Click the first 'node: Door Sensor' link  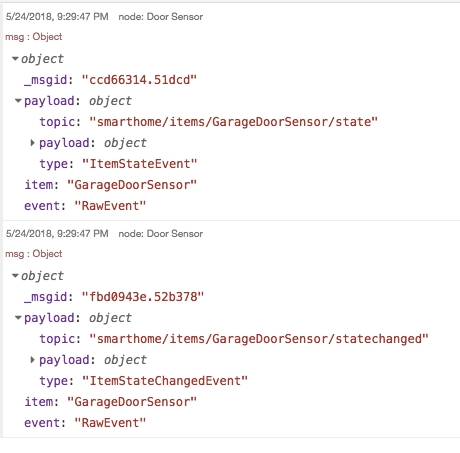[161, 17]
